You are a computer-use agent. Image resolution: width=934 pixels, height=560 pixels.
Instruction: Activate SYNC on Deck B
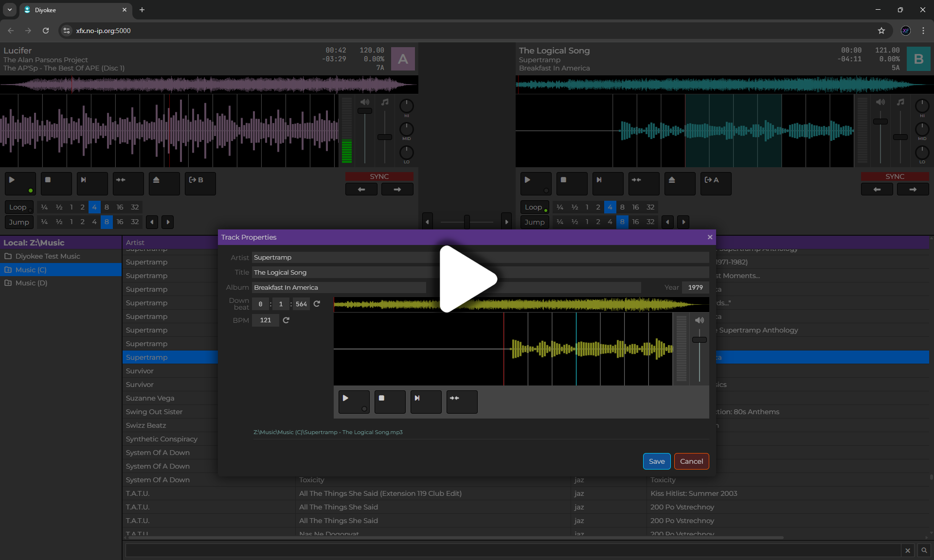click(x=894, y=176)
